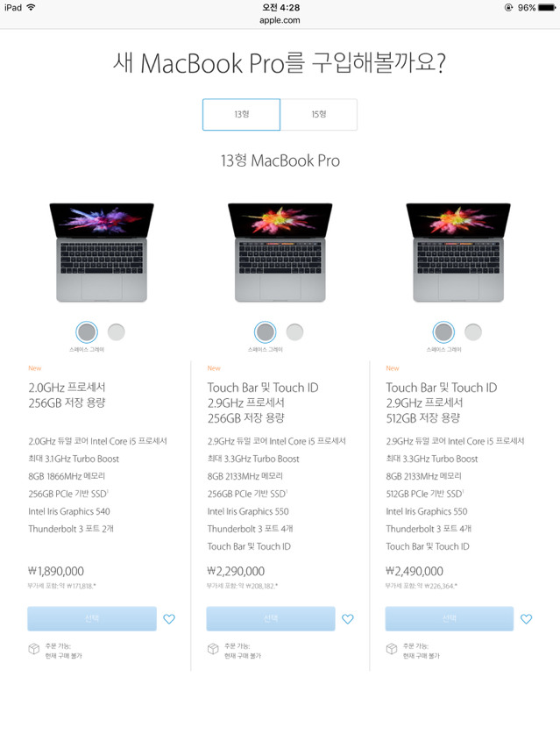Tap 선택 button for ₩2,290,000 model
The width and height of the screenshot is (560, 748).
pos(271,619)
